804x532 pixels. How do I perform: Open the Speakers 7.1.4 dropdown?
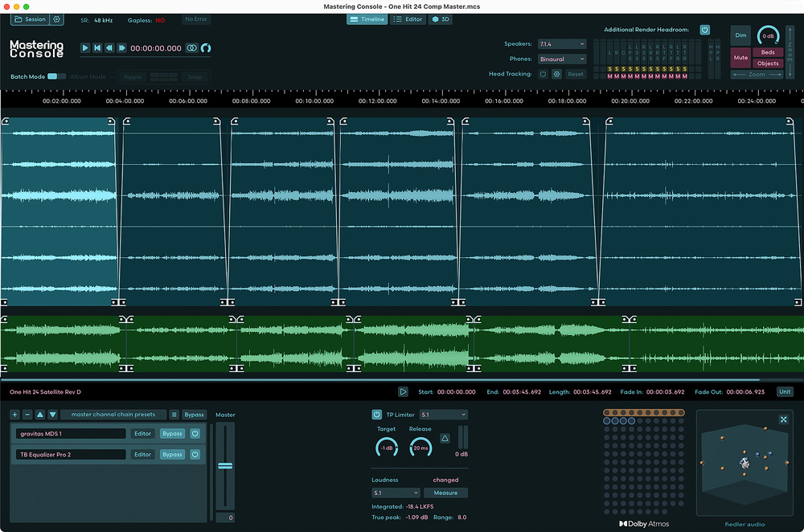point(561,44)
